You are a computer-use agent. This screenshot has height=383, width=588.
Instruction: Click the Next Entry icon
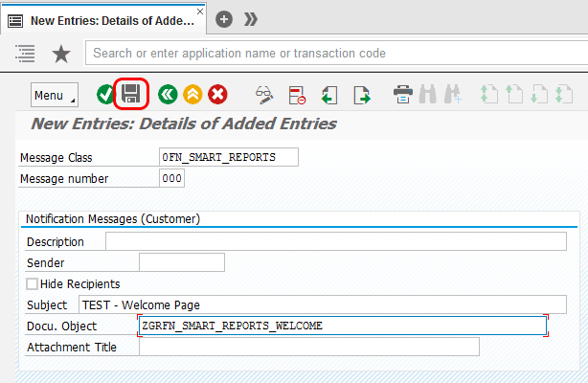[x=361, y=95]
